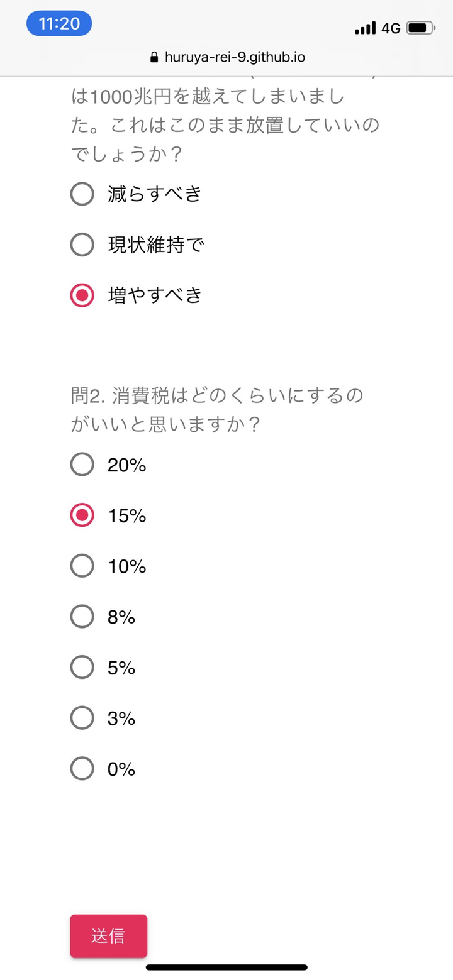The image size is (453, 980).
Task: Choose the 10% tax option
Action: [x=82, y=566]
